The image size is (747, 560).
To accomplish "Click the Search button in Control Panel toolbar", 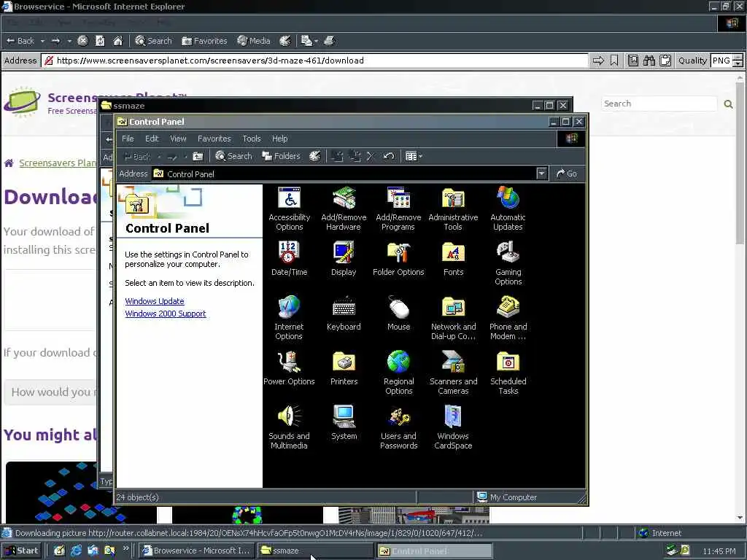I will point(233,156).
